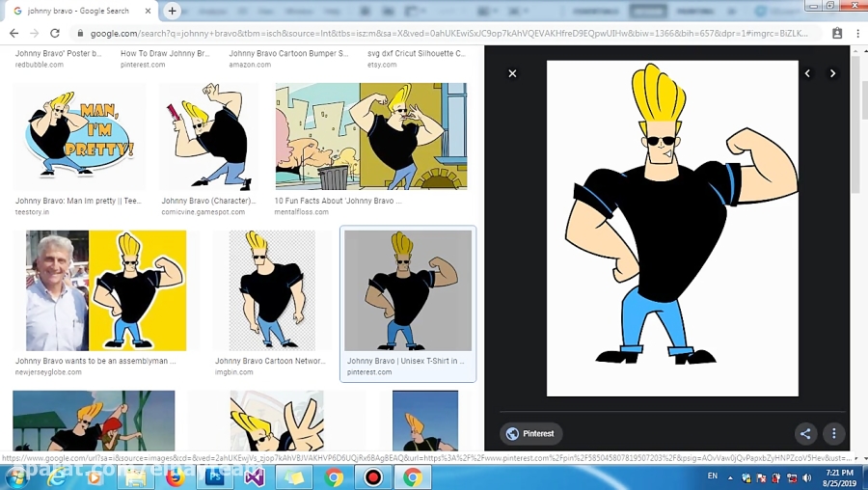
Task: Go forward in the browser
Action: [35, 33]
